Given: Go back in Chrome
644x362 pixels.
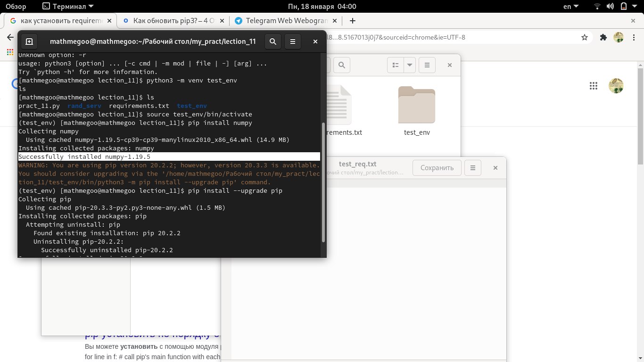Looking at the screenshot, I should pos(10,37).
